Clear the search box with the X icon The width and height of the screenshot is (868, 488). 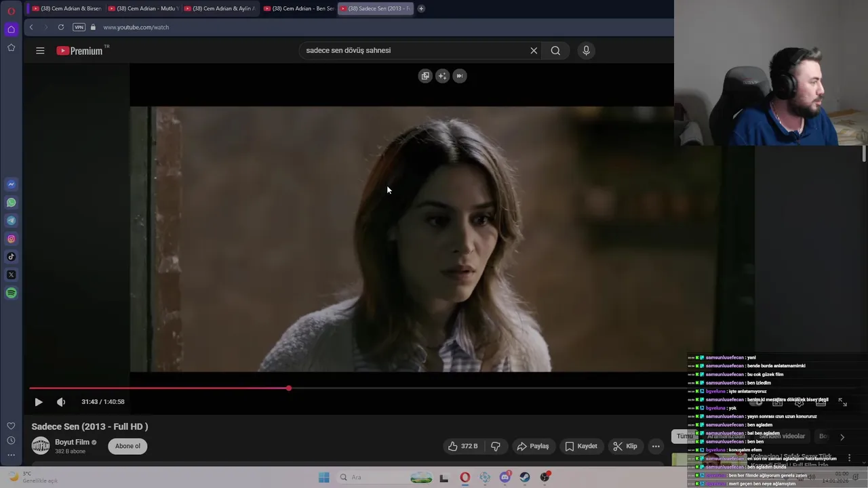point(534,50)
